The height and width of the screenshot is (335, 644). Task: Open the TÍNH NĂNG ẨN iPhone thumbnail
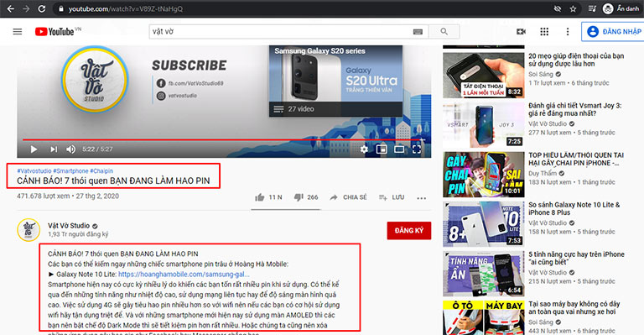tap(483, 274)
